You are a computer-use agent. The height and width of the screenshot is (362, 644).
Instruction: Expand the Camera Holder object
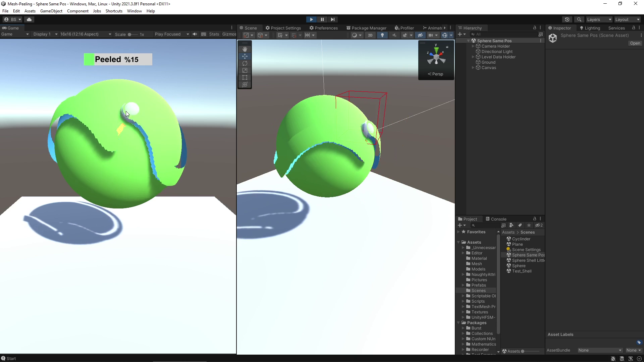[473, 46]
